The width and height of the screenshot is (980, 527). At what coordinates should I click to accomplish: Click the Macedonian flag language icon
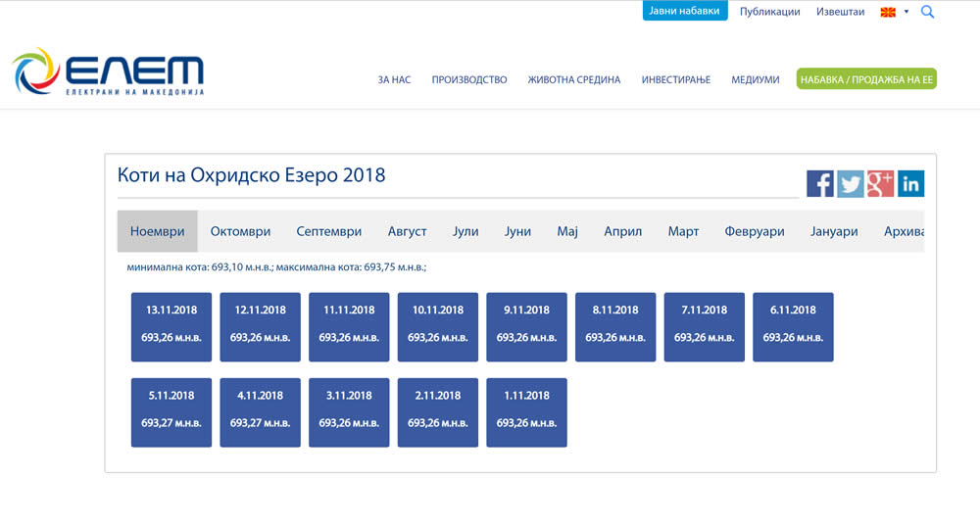coord(889,12)
